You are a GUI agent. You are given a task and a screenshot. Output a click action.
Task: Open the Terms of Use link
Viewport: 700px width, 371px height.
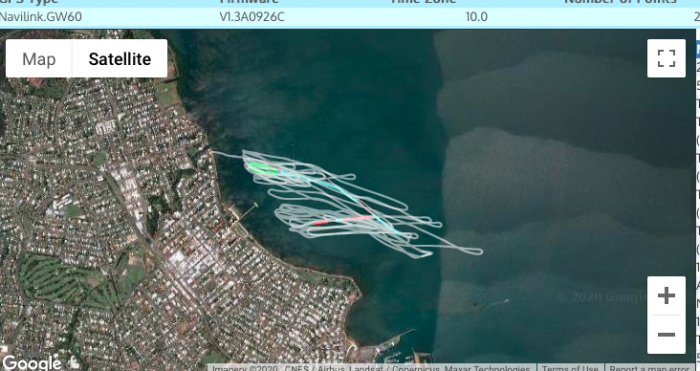(x=570, y=368)
